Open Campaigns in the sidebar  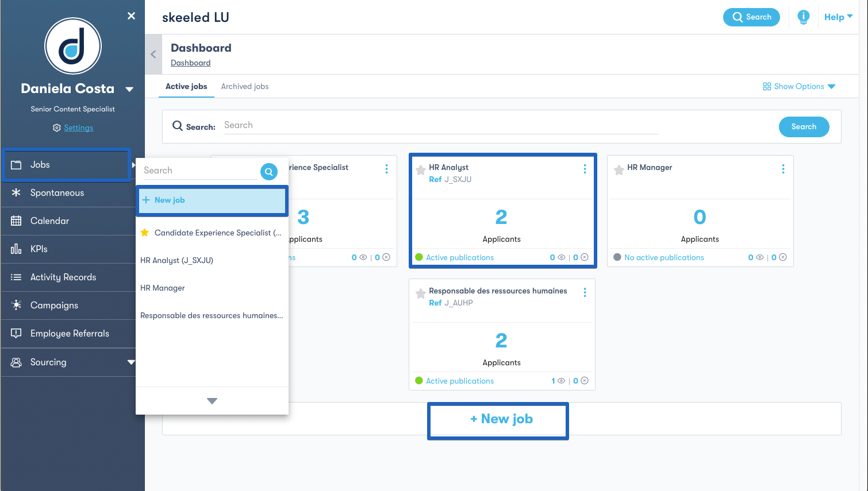pyautogui.click(x=68, y=306)
